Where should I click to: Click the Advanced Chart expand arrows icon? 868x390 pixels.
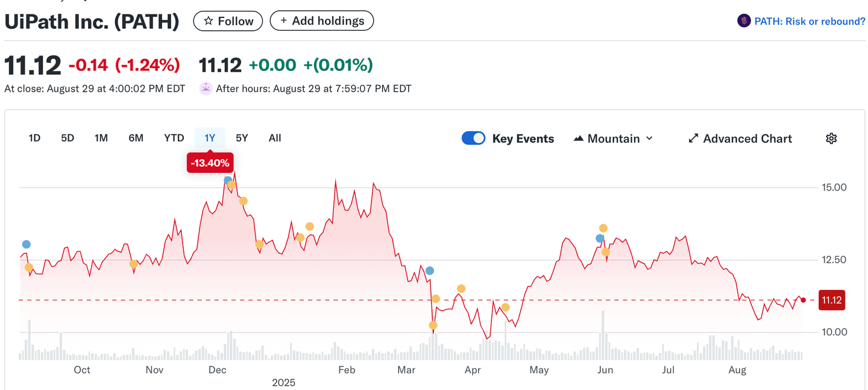[693, 139]
